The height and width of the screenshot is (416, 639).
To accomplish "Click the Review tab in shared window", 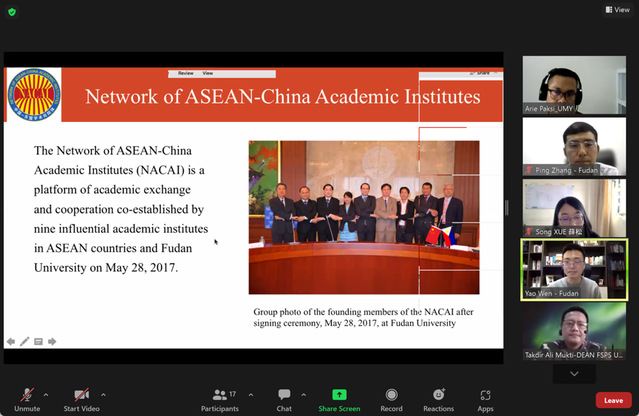I will click(185, 73).
